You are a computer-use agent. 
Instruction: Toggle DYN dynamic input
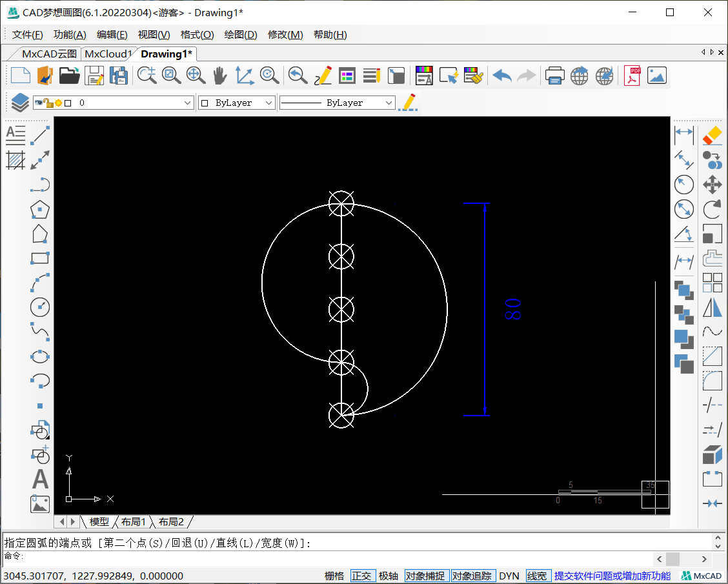[509, 576]
